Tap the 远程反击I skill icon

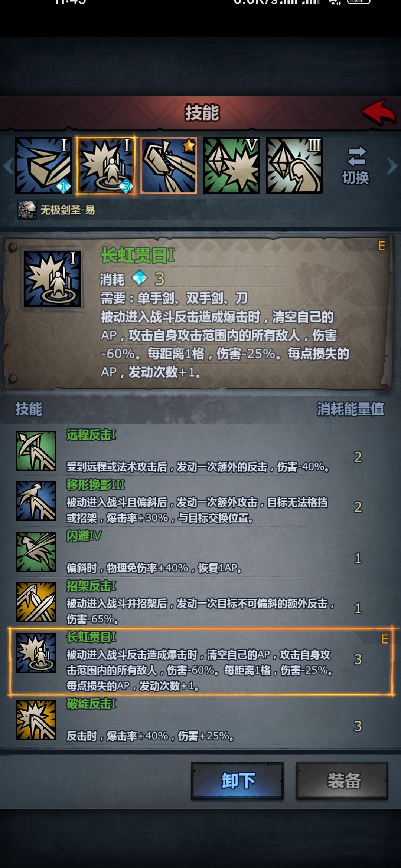click(x=36, y=451)
